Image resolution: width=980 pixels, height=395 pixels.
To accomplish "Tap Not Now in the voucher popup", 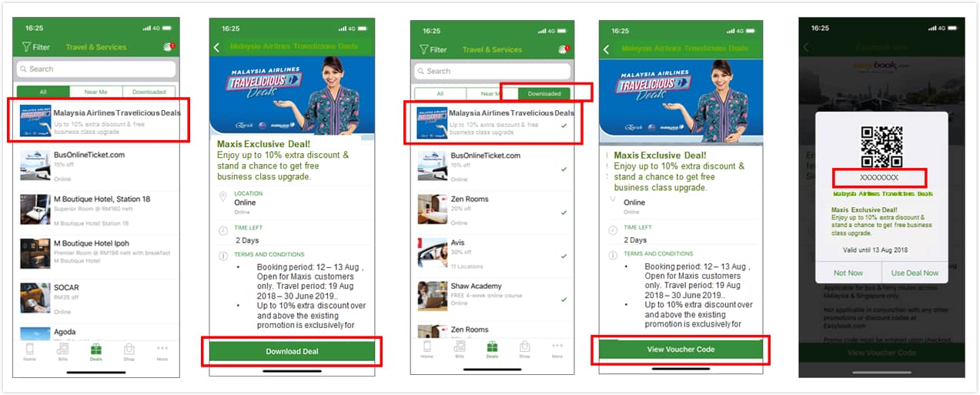I will [848, 273].
